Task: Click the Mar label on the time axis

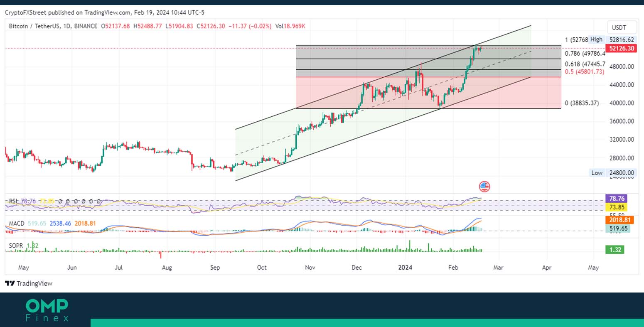Action: coord(498,267)
